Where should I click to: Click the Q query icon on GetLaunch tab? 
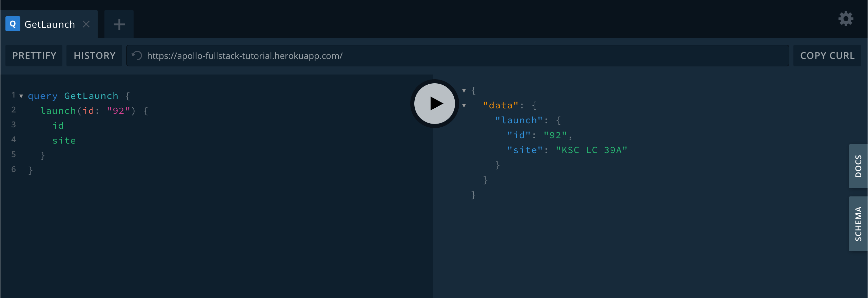[13, 24]
